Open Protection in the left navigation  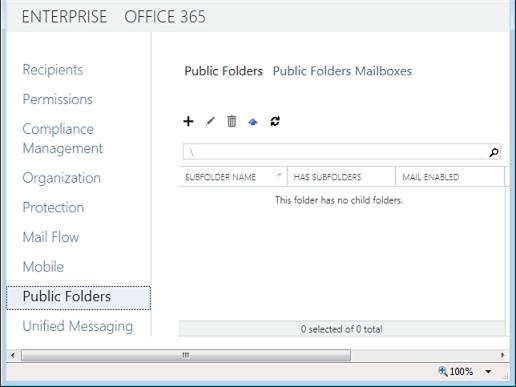coord(53,207)
